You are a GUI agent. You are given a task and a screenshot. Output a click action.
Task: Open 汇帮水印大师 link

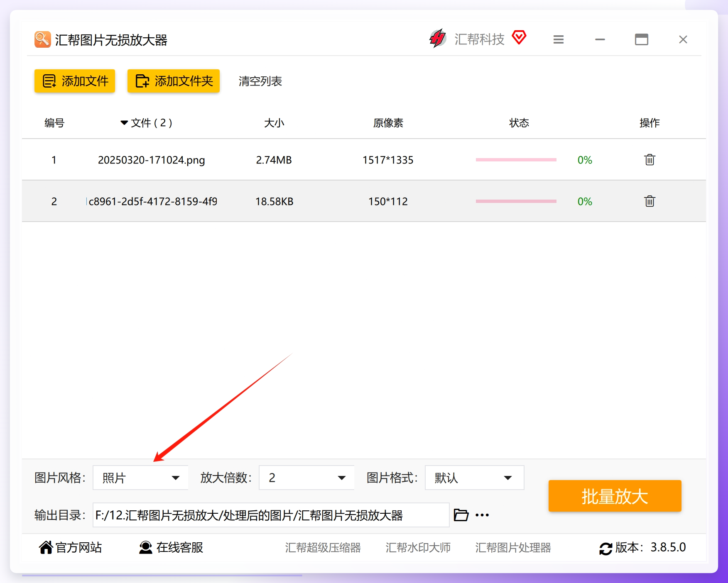click(418, 548)
